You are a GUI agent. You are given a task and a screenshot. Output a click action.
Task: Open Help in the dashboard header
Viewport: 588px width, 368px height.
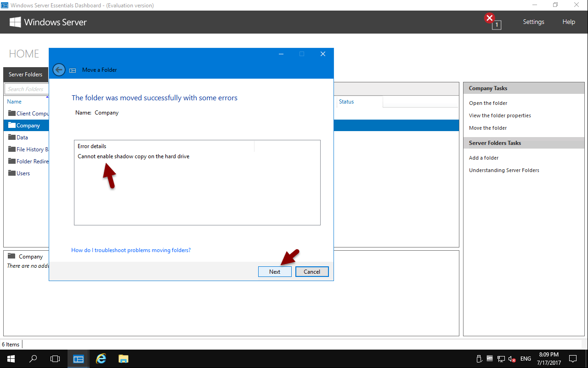click(x=569, y=22)
